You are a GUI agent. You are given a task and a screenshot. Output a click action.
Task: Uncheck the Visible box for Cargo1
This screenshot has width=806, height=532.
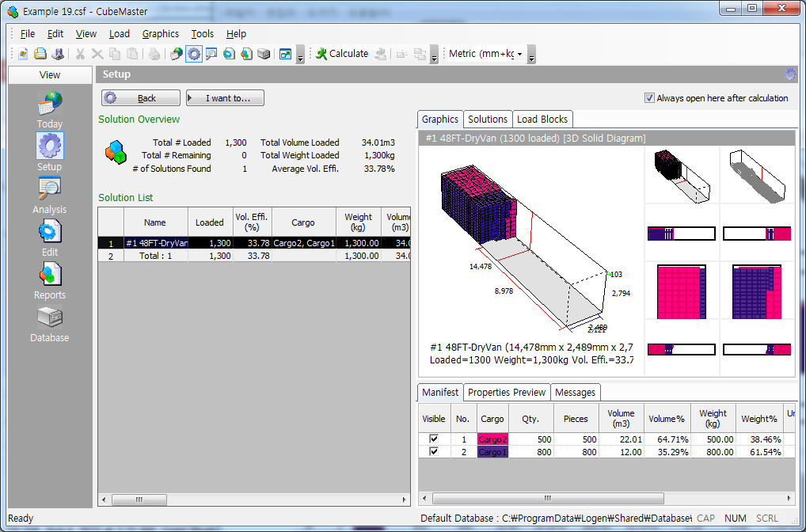click(x=433, y=452)
